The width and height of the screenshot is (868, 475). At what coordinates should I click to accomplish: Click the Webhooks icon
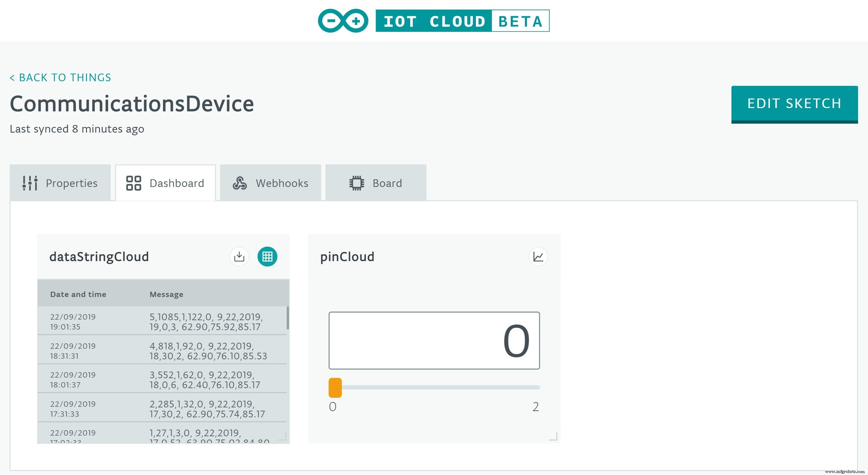click(240, 183)
